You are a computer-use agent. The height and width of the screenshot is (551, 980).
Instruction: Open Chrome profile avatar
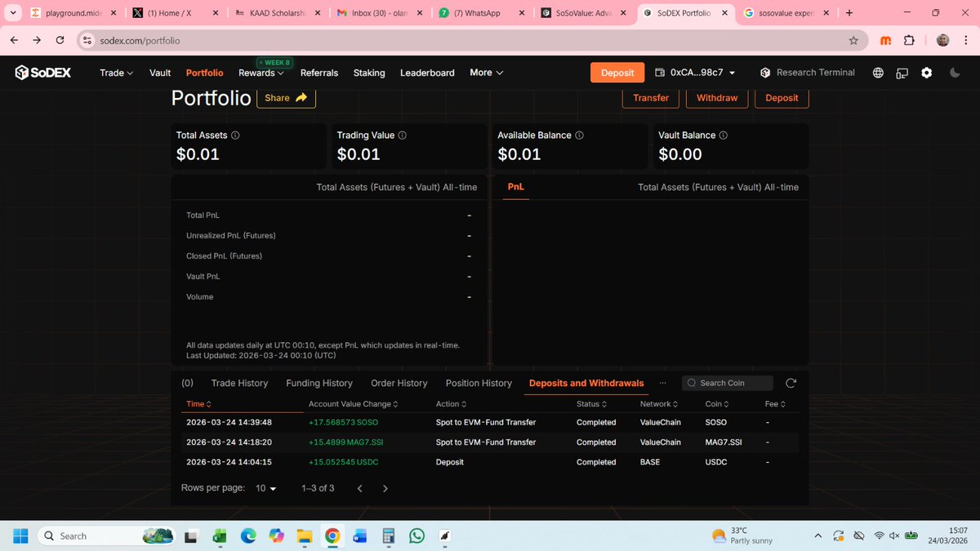[x=942, y=40]
